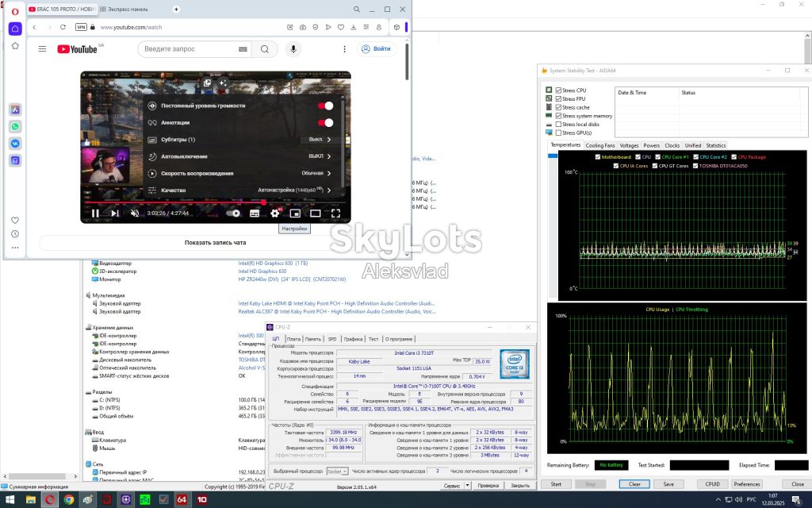Seek on the YouTube video progress bar
This screenshot has height=508, width=812.
click(216, 202)
